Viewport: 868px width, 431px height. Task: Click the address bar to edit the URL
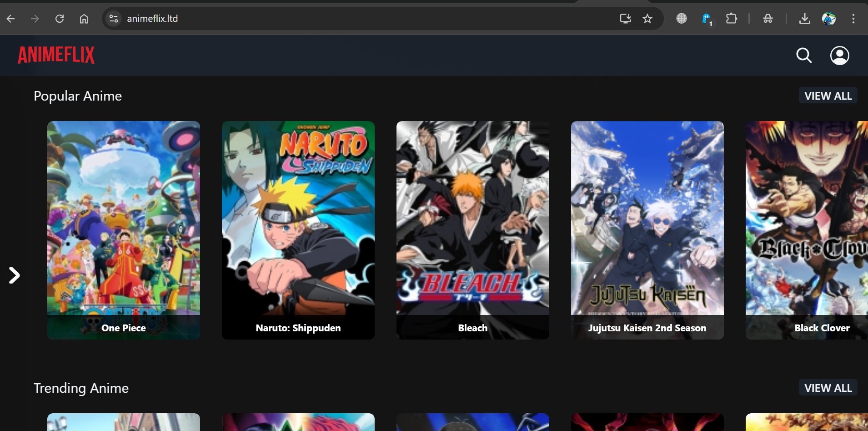[318, 19]
